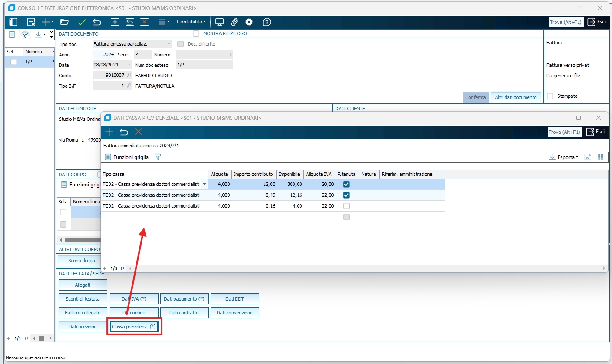
Task: Toggle the Stampato checkbox
Action: [x=550, y=96]
